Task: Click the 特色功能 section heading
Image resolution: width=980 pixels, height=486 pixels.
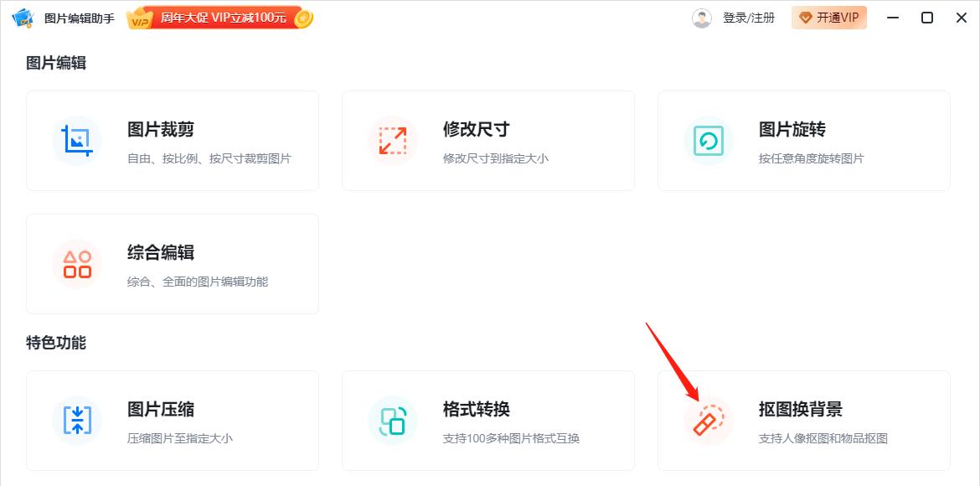Action: click(56, 343)
